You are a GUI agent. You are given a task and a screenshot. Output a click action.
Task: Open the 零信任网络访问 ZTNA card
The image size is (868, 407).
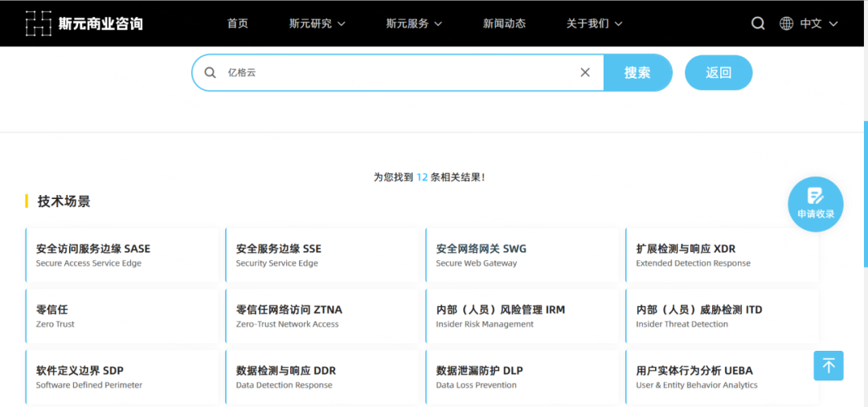coord(321,315)
